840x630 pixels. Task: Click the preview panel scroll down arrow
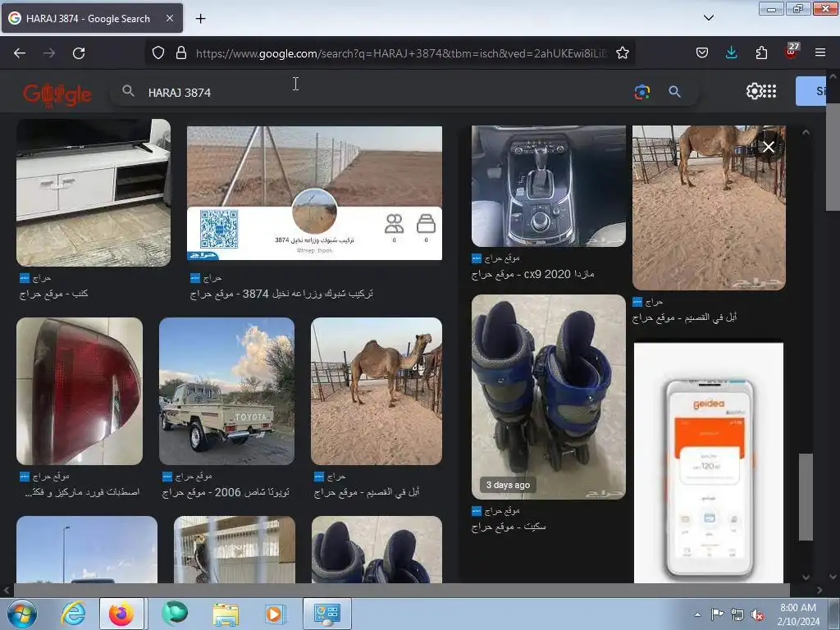pyautogui.click(x=806, y=577)
